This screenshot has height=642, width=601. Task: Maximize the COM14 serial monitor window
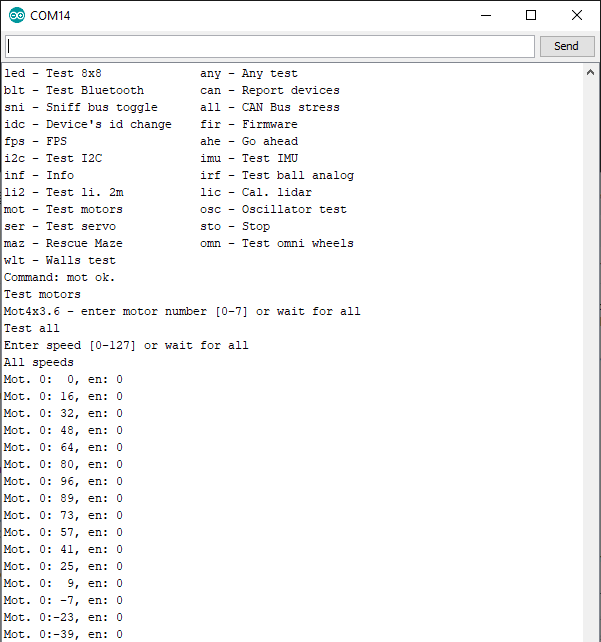click(x=531, y=16)
